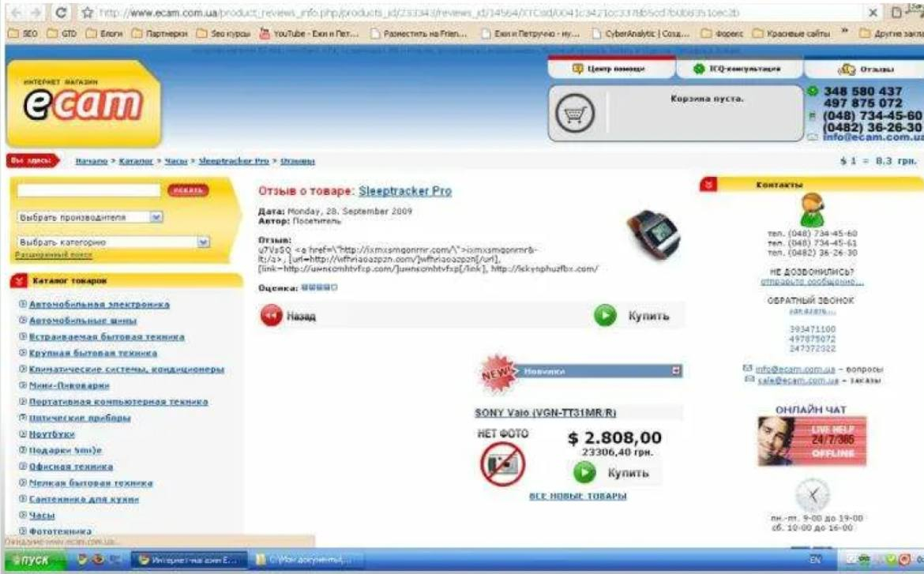Open the Климатические системы, кондиционеры category
The width and height of the screenshot is (924, 574).
point(126,369)
